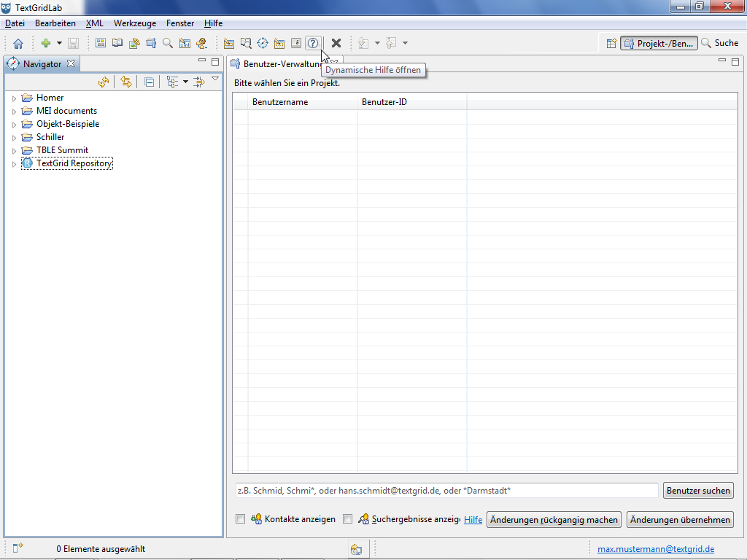Open the XML menu
The height and width of the screenshot is (560, 747).
pos(94,23)
